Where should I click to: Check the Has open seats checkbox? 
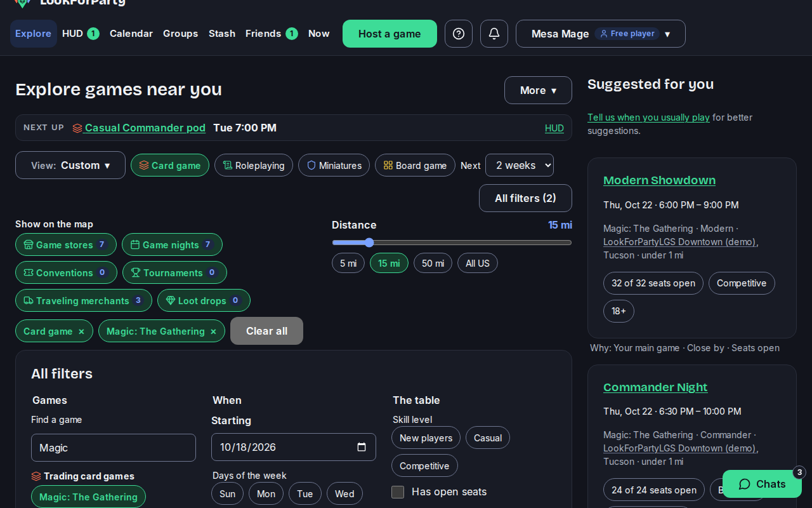tap(398, 491)
